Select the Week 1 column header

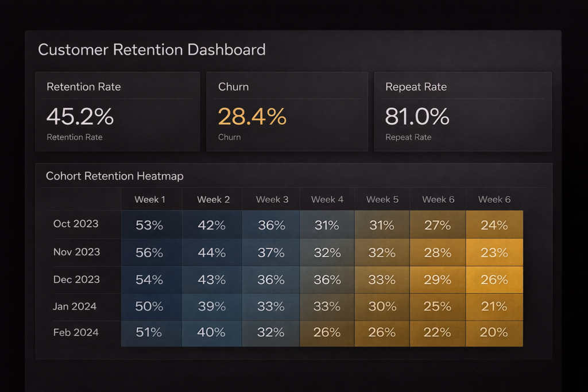pyautogui.click(x=150, y=200)
